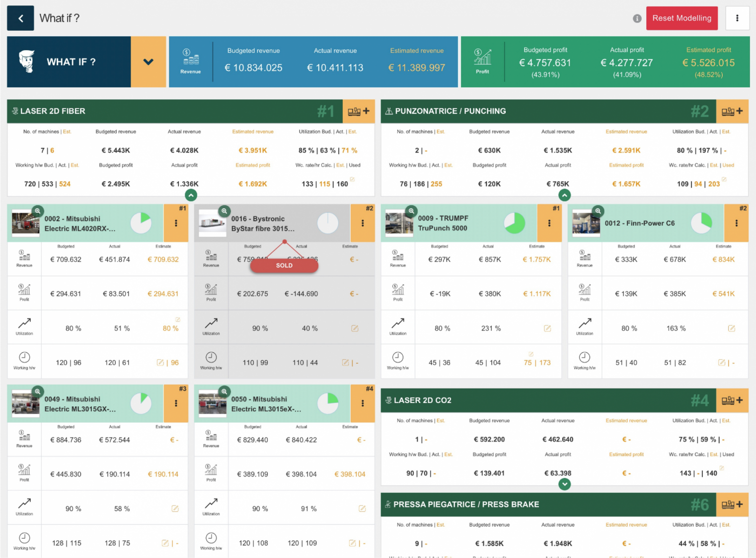The width and height of the screenshot is (756, 558).
Task: Add a machine to Laser 2D CO2
Action: (732, 400)
